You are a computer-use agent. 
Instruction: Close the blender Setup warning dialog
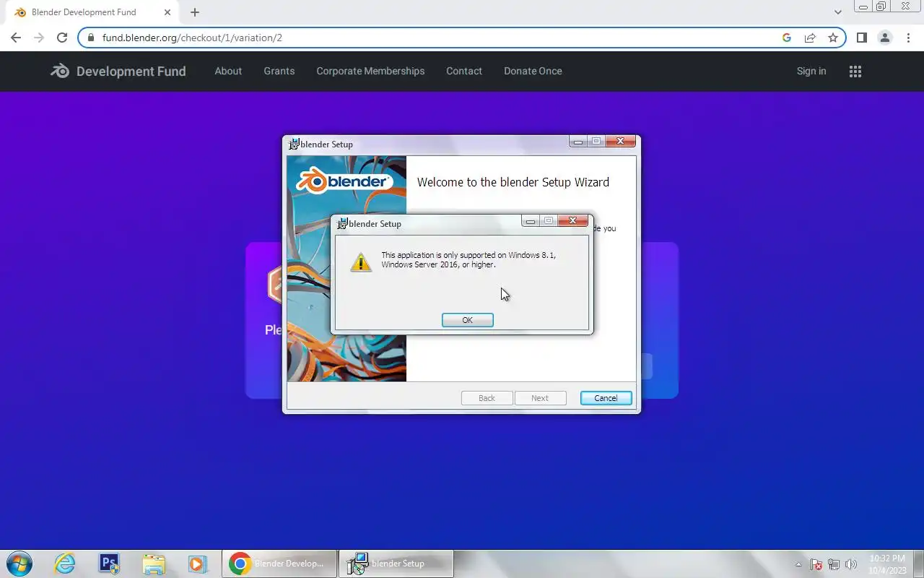[x=573, y=220]
